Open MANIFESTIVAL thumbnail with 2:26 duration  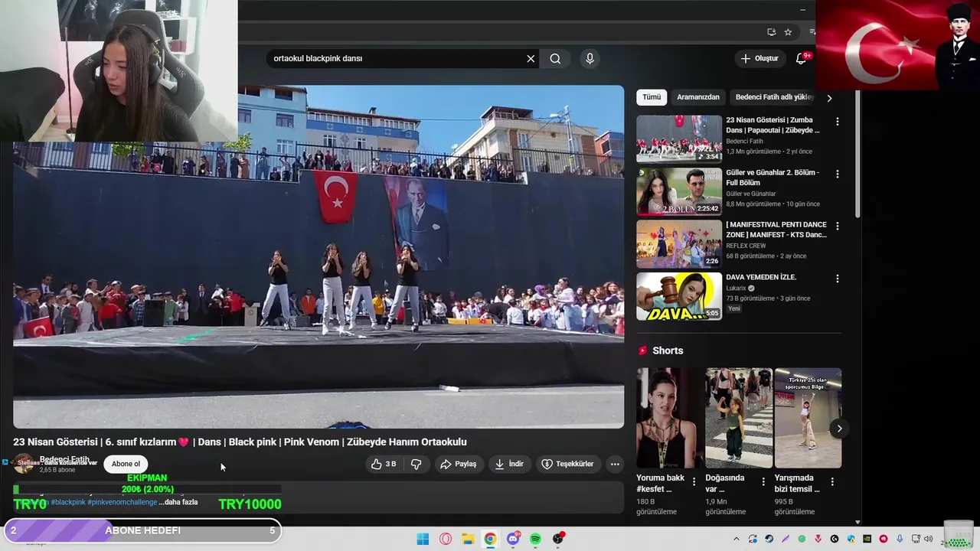click(679, 243)
